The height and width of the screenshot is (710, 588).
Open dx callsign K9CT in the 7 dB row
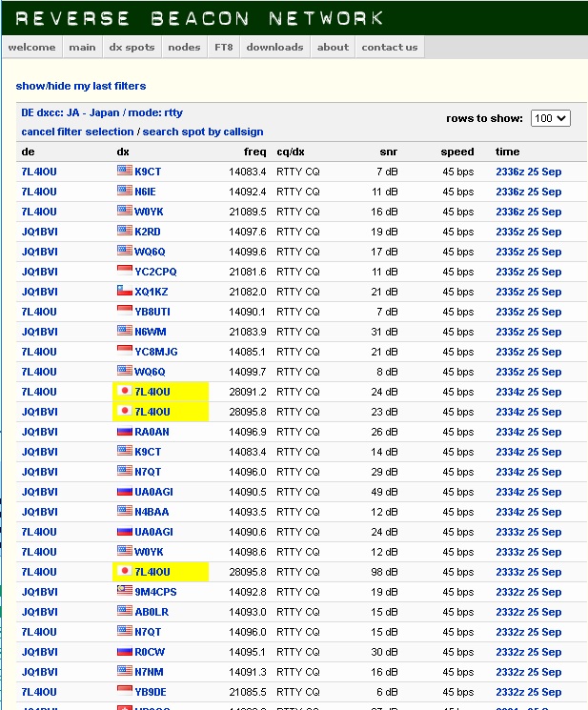click(148, 172)
